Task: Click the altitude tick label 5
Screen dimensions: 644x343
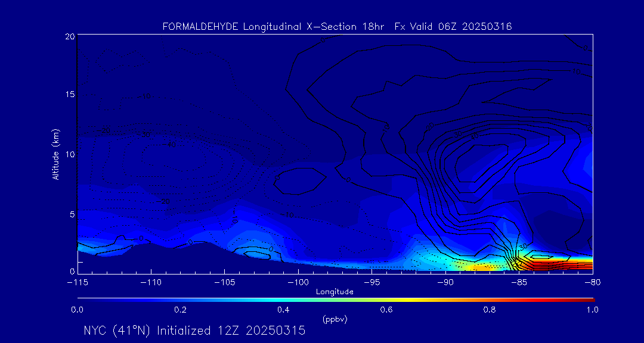Action: click(x=72, y=214)
